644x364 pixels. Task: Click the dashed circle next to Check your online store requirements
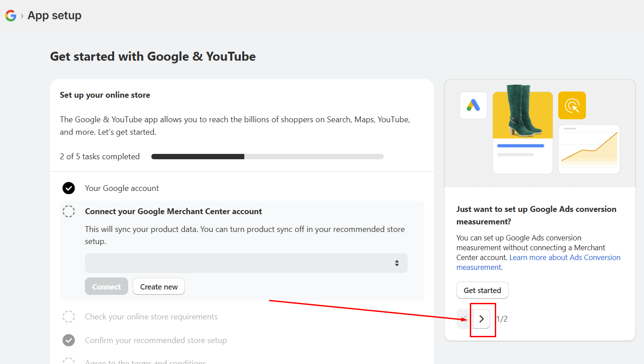[x=69, y=316]
